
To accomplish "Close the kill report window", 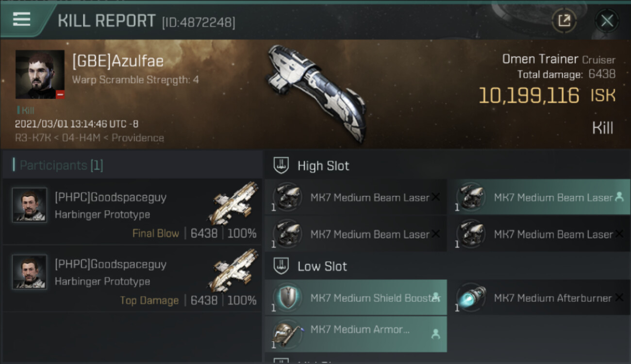I will pos(607,21).
